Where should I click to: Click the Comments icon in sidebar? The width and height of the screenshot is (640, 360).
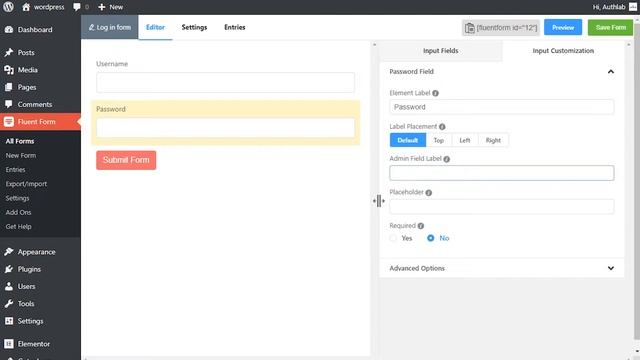click(9, 104)
